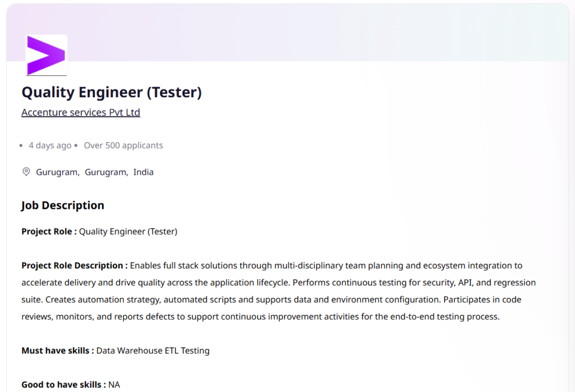Screen dimensions: 575x392
Task: Click the gradient header banner area
Action: 316,32
